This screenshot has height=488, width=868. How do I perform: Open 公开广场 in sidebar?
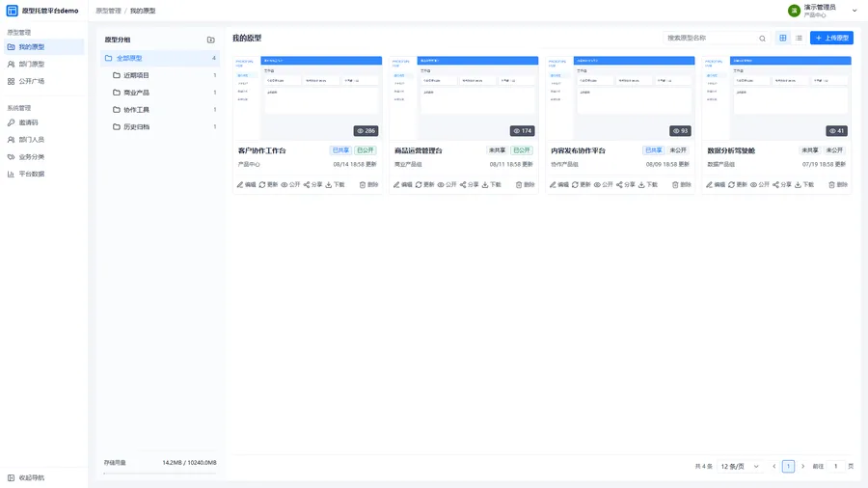coord(42,81)
